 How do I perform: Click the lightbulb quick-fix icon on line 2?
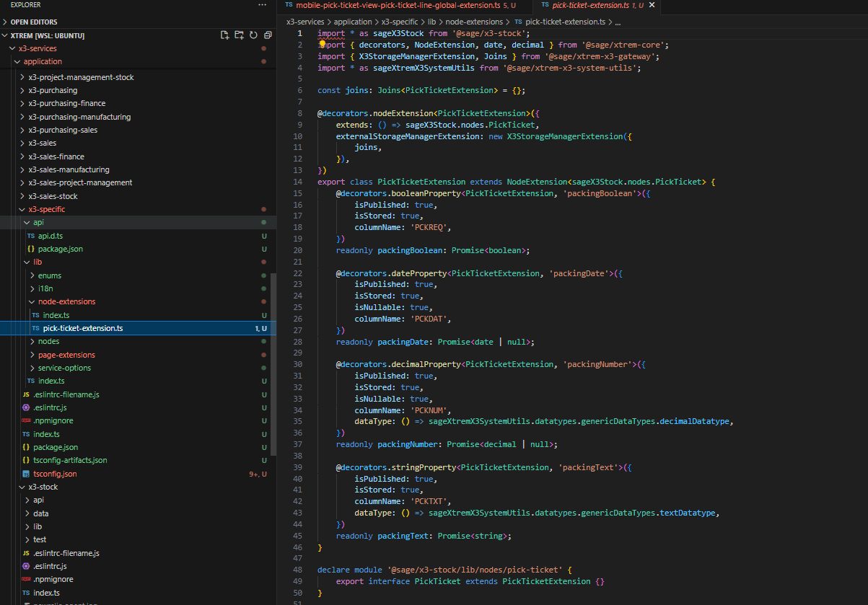323,45
